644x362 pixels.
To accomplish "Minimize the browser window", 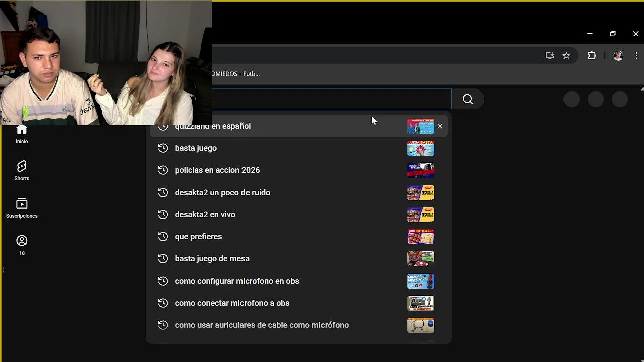I will pos(590,34).
